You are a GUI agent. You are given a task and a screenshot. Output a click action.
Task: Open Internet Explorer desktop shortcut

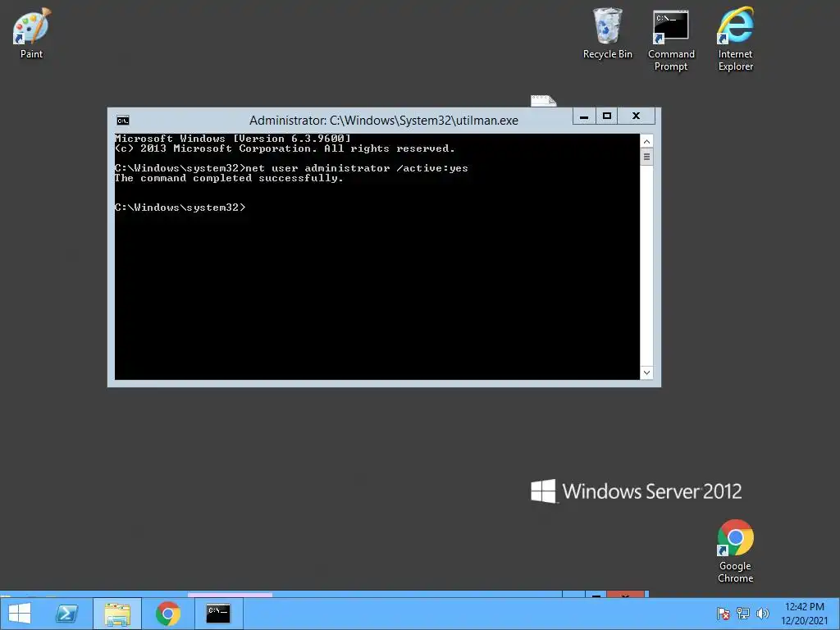pos(735,39)
